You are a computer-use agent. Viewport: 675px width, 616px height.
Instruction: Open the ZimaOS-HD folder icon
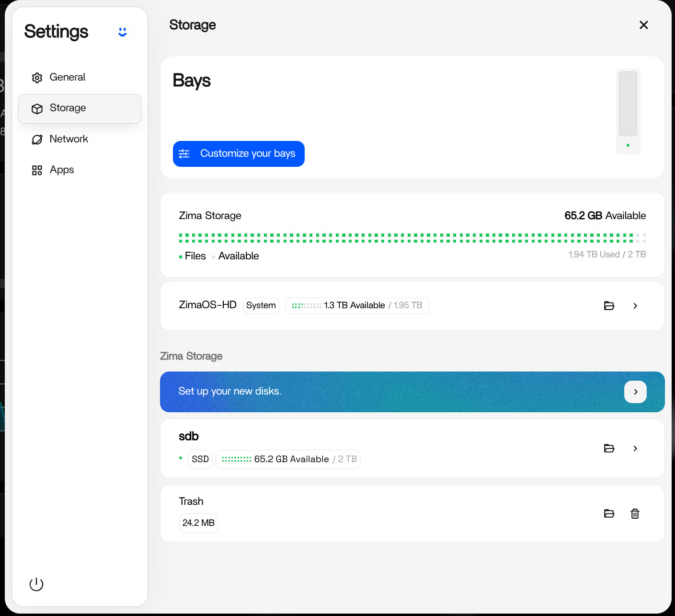tap(609, 306)
